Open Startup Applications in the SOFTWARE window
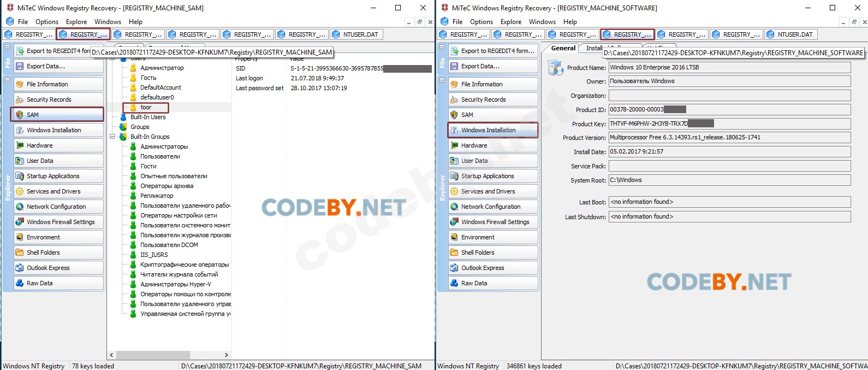This screenshot has height=370, width=868. click(x=492, y=176)
